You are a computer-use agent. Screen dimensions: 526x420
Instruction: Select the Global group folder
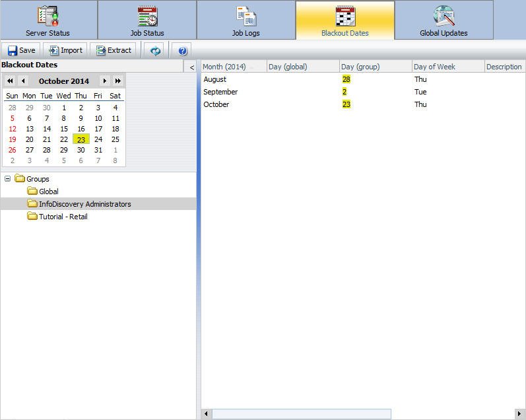(x=43, y=192)
